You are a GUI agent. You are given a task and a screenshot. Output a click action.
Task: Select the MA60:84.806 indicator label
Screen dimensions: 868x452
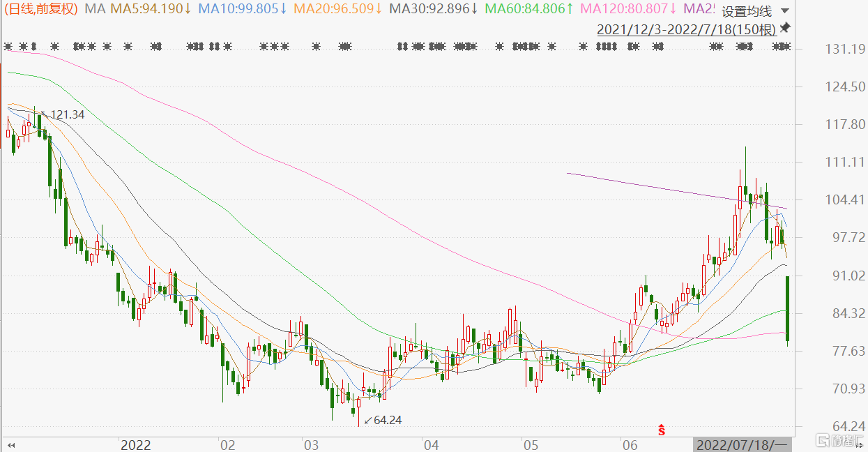(x=529, y=9)
